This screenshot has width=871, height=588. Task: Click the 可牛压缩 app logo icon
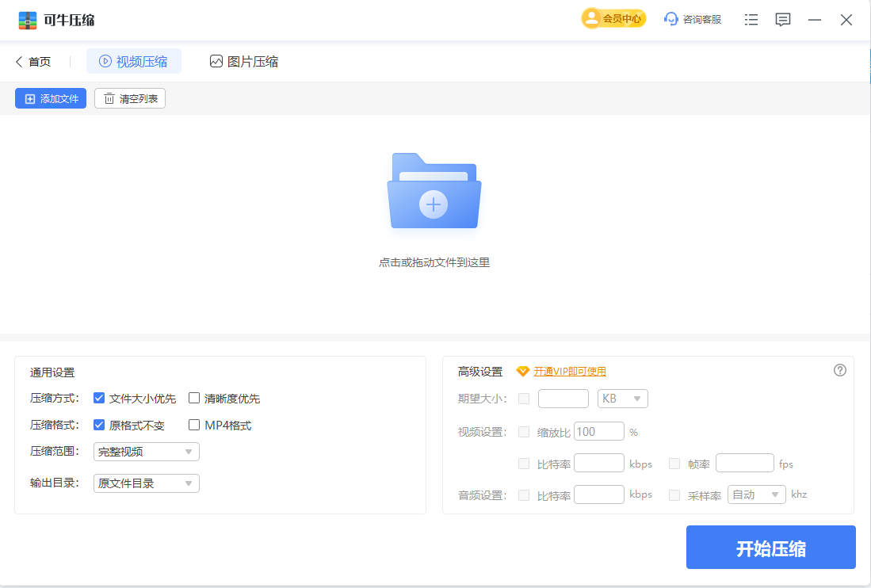tap(27, 20)
